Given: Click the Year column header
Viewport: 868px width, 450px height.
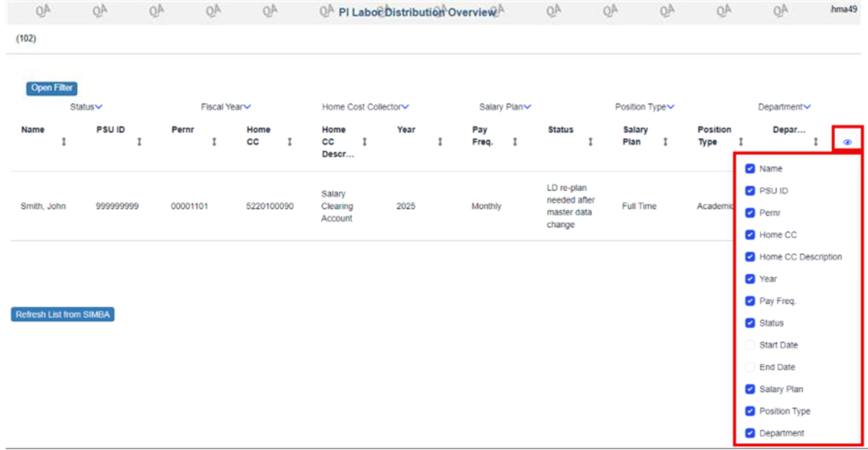Looking at the screenshot, I should pos(406,130).
